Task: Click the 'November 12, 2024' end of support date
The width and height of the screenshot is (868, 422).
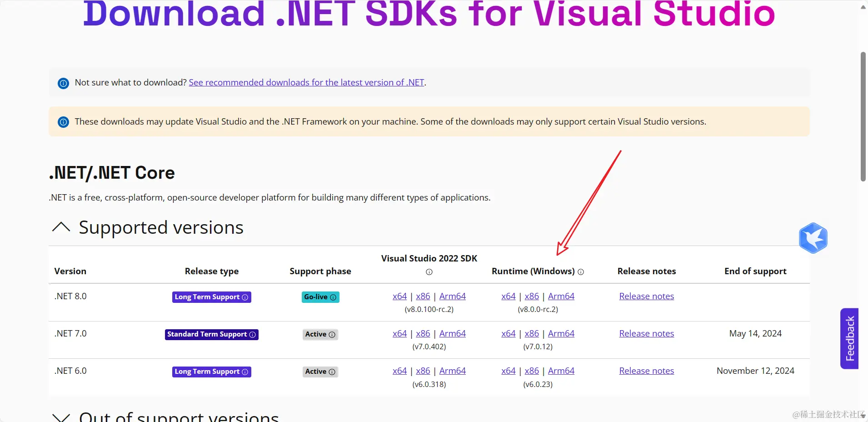Action: [x=755, y=371]
